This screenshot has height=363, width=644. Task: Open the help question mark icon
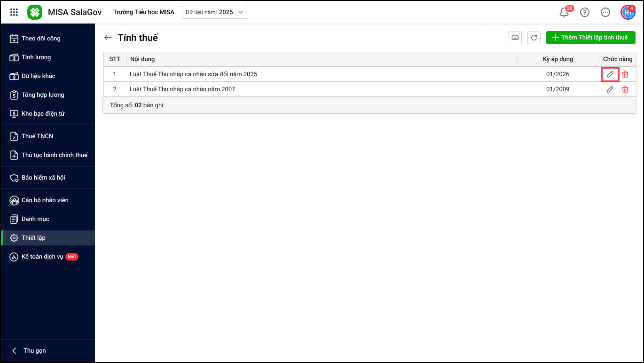pyautogui.click(x=585, y=13)
